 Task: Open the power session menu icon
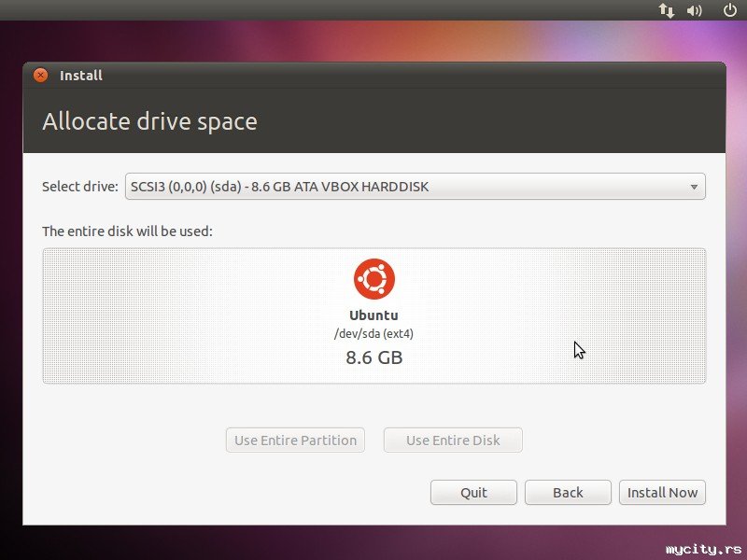730,10
